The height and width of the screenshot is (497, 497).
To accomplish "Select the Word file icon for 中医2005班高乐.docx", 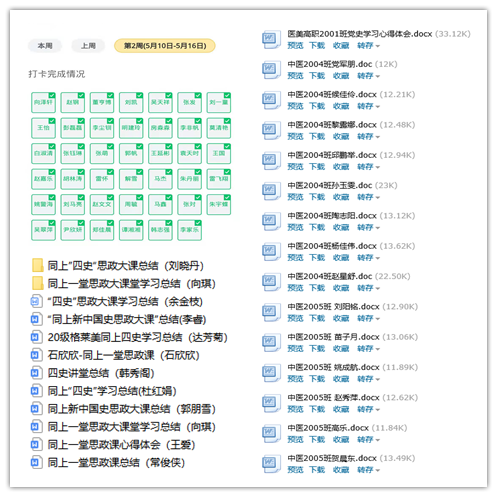I will pos(271,433).
